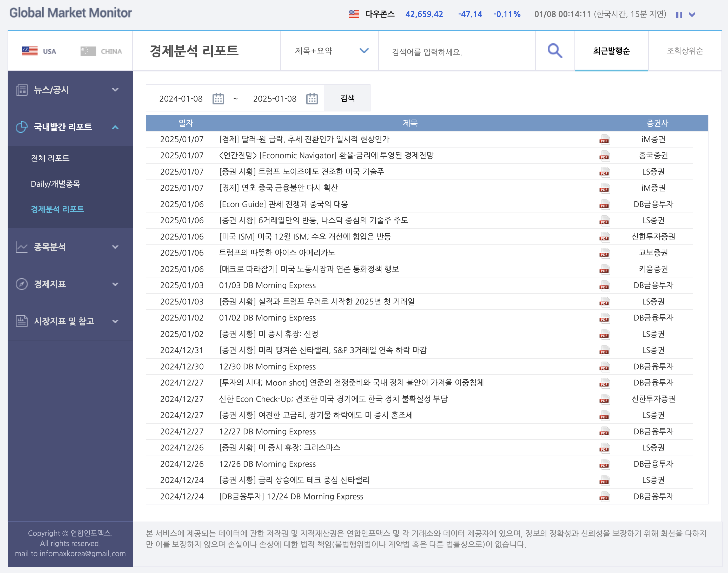The width and height of the screenshot is (728, 573).
Task: Open report 미국 노동시장과 연준 통화정책 행보
Action: click(x=309, y=269)
